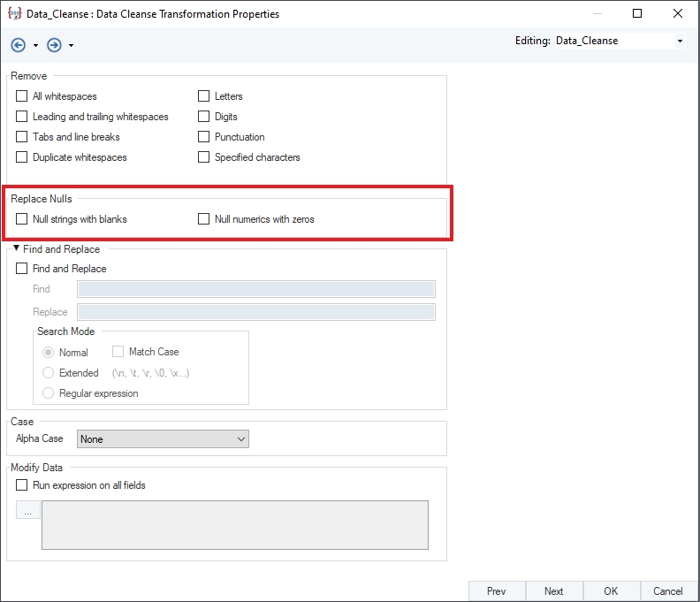Open the Editing Data_Cleanse dropdown
Screen dimensions: 700x602
(x=680, y=42)
